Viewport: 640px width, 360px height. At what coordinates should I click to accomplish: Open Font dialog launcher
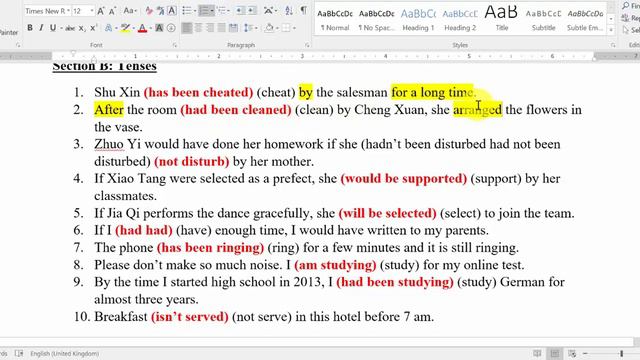(x=174, y=45)
